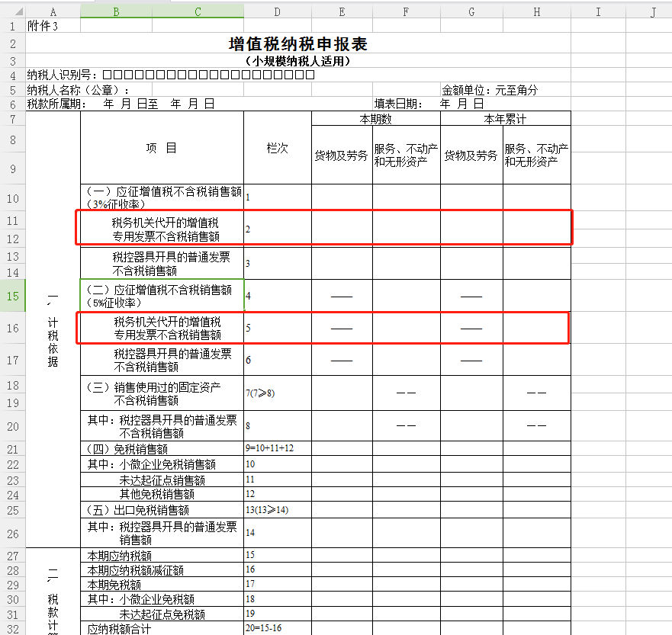Click 服务、不动产和无形资产 under 本年累计
Image resolution: width=672 pixels, height=635 pixels.
click(536, 156)
